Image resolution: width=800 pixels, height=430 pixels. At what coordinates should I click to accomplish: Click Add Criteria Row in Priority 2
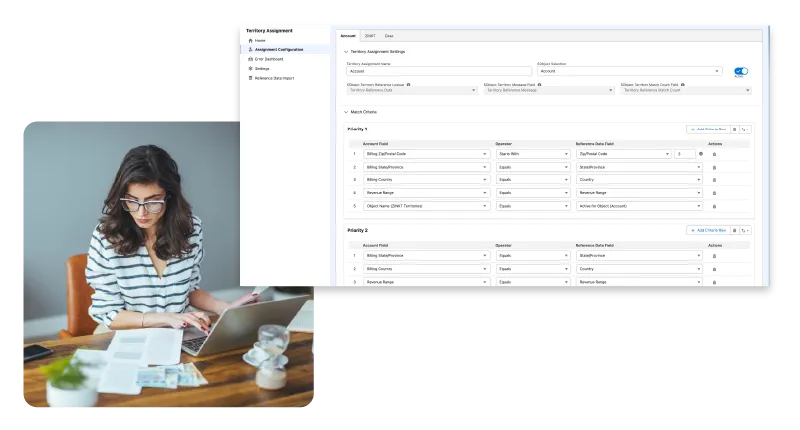[707, 230]
